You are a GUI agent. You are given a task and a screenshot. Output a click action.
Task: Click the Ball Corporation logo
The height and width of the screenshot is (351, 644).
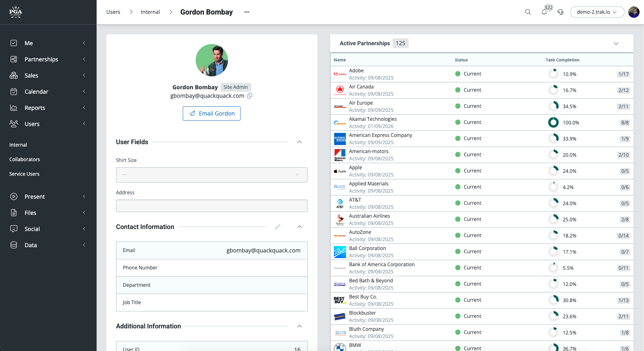(x=340, y=252)
